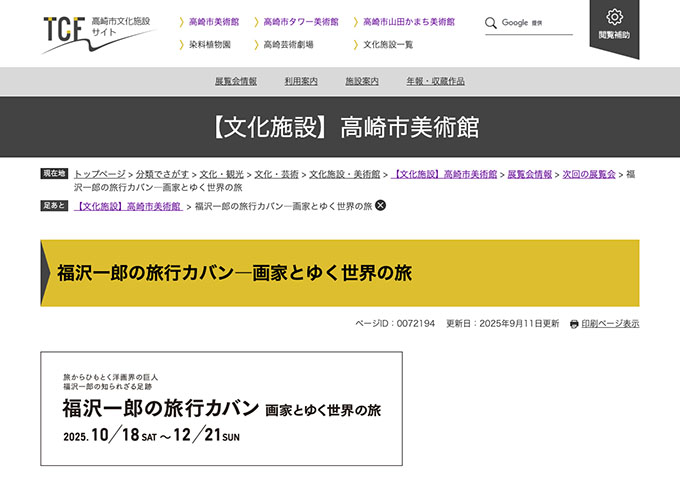680x480 pixels.
Task: Click the 福沢一郎の旅行カバン exhibition banner image
Action: point(221,408)
